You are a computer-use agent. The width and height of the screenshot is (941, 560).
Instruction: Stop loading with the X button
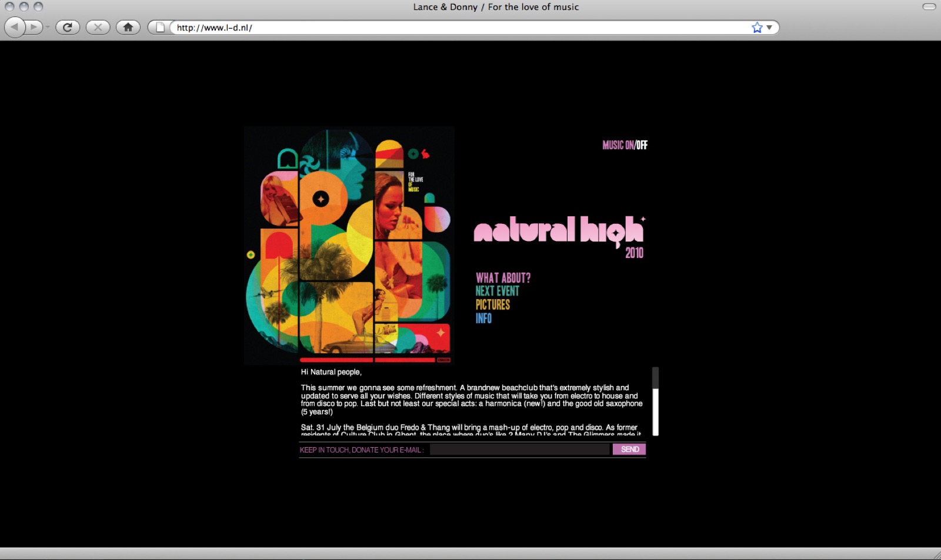point(98,27)
